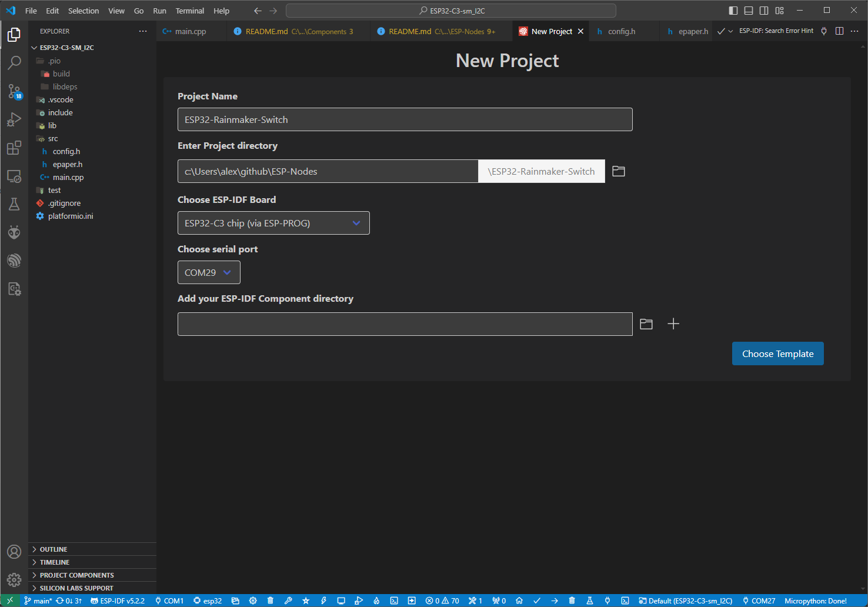Click the Choose Template button
Image resolution: width=868 pixels, height=607 pixels.
777,353
